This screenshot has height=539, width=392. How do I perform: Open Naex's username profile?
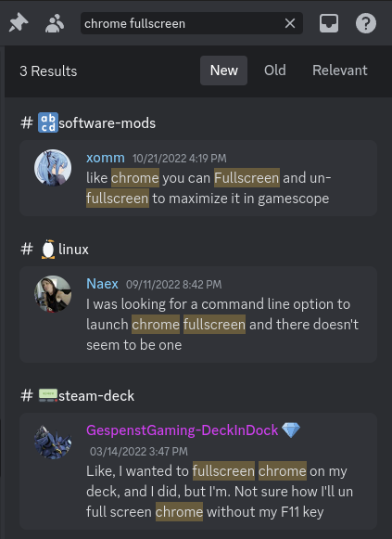coord(102,284)
